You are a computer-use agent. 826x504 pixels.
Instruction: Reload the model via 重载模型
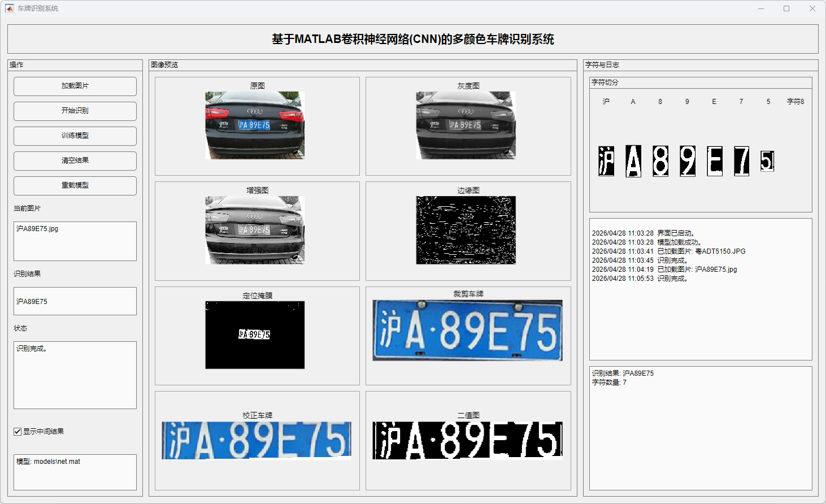click(75, 186)
